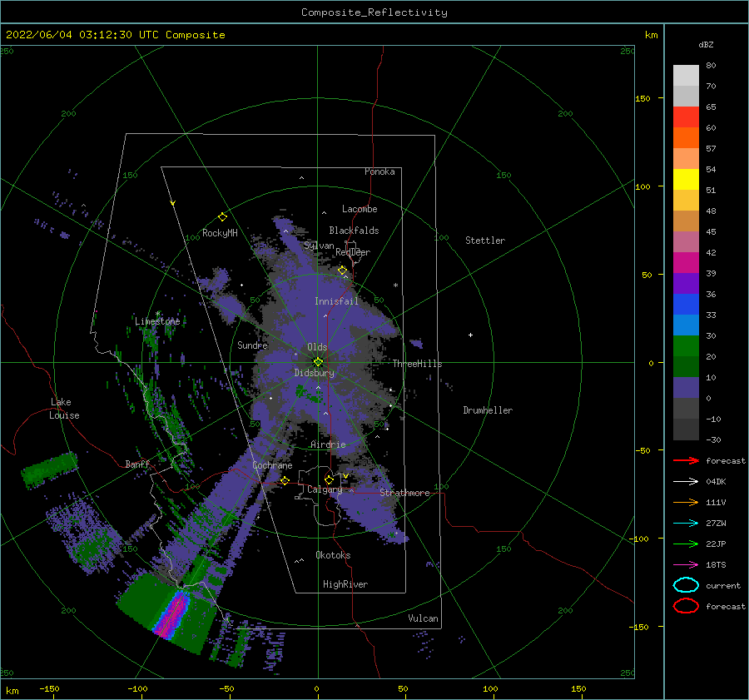Click the Innisfail town label

point(336,301)
